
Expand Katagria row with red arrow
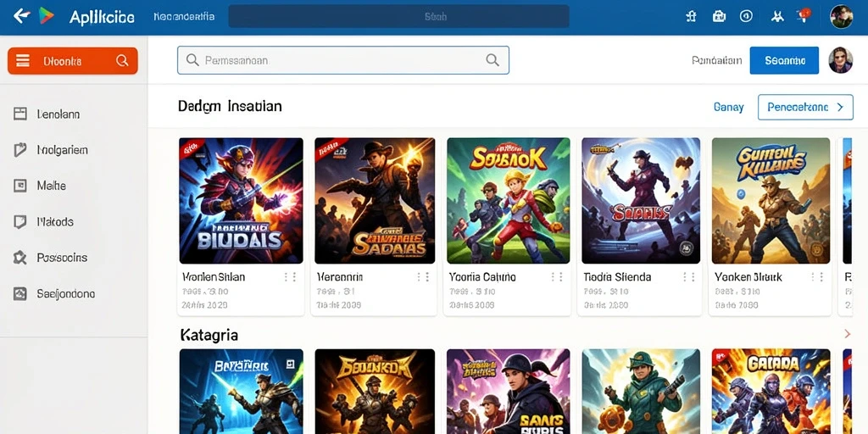coord(847,333)
